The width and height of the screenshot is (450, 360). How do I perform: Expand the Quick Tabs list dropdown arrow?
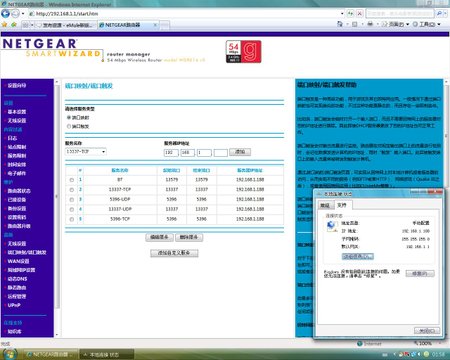(32, 25)
